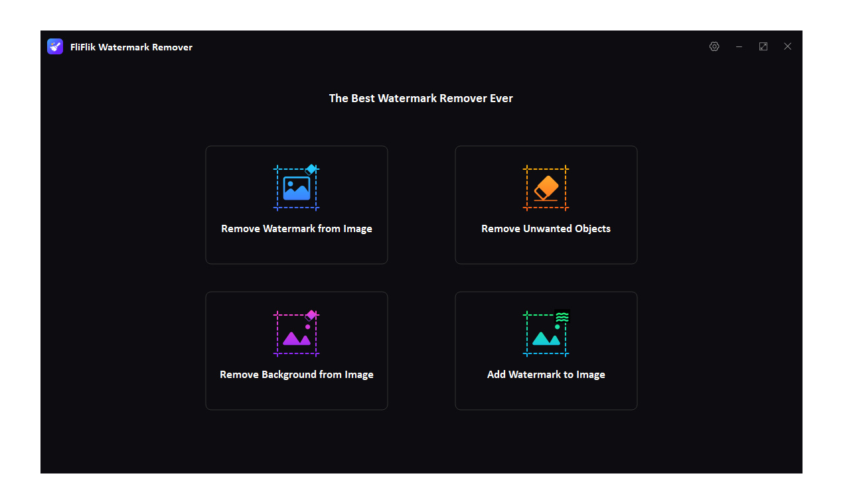This screenshot has width=843, height=504.
Task: Minimize the FliFlik window
Action: 739,46
